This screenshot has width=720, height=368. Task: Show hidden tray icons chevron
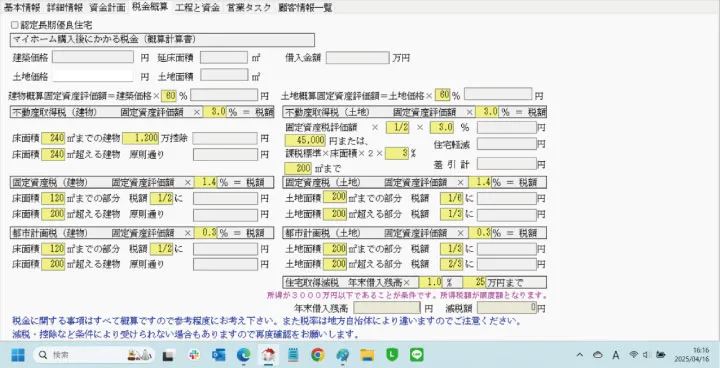(x=579, y=355)
